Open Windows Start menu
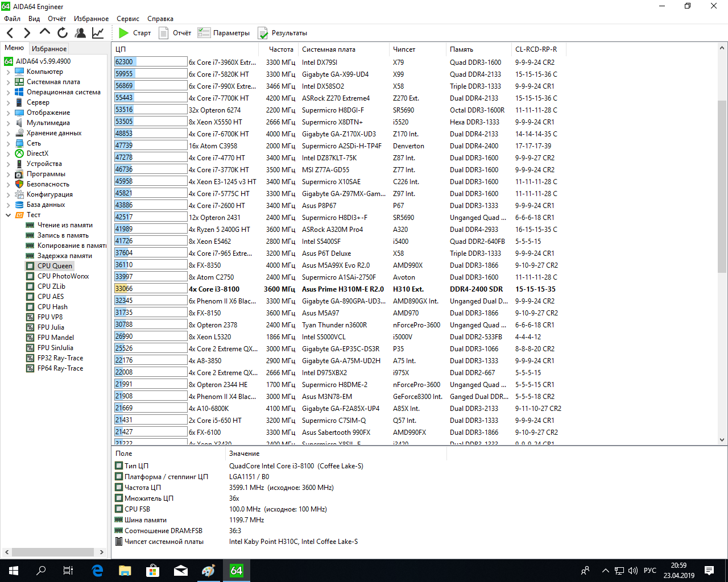The height and width of the screenshot is (582, 728). click(x=14, y=571)
